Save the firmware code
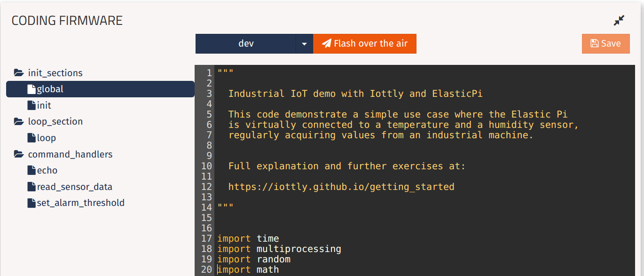Viewport: 644px width, 276px height. [x=605, y=43]
